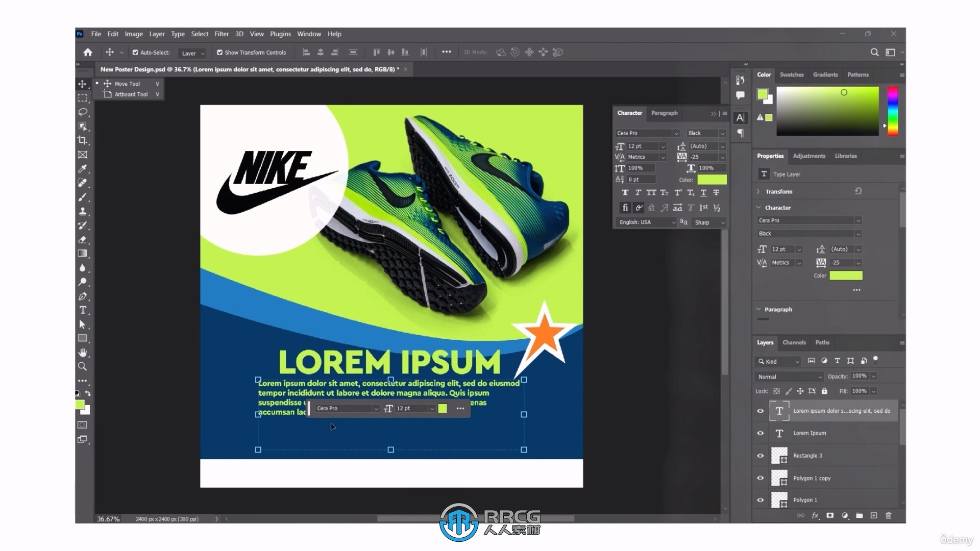Image resolution: width=980 pixels, height=551 pixels.
Task: Create a new group folder in Layers
Action: (860, 516)
